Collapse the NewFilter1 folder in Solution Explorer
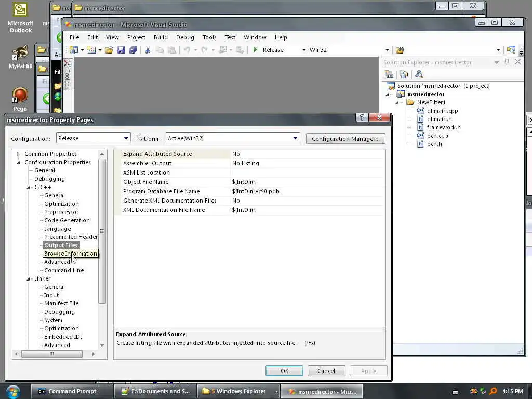 point(396,102)
